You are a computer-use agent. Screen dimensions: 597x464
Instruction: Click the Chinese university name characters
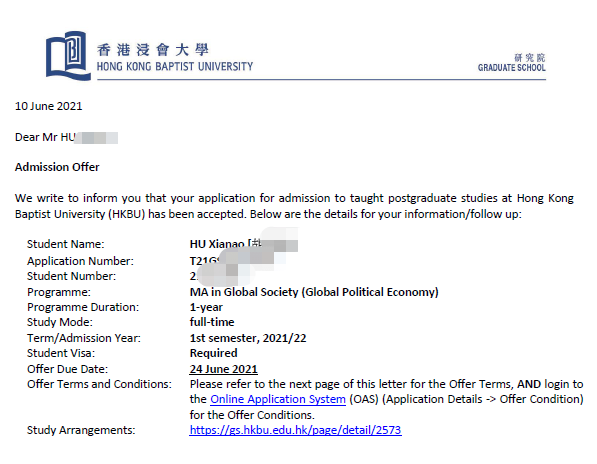pyautogui.click(x=153, y=49)
